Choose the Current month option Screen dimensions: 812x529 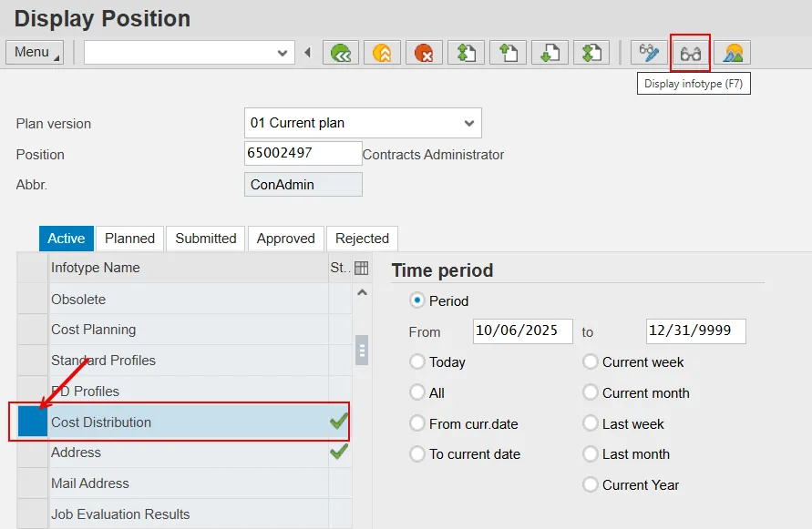(x=591, y=393)
